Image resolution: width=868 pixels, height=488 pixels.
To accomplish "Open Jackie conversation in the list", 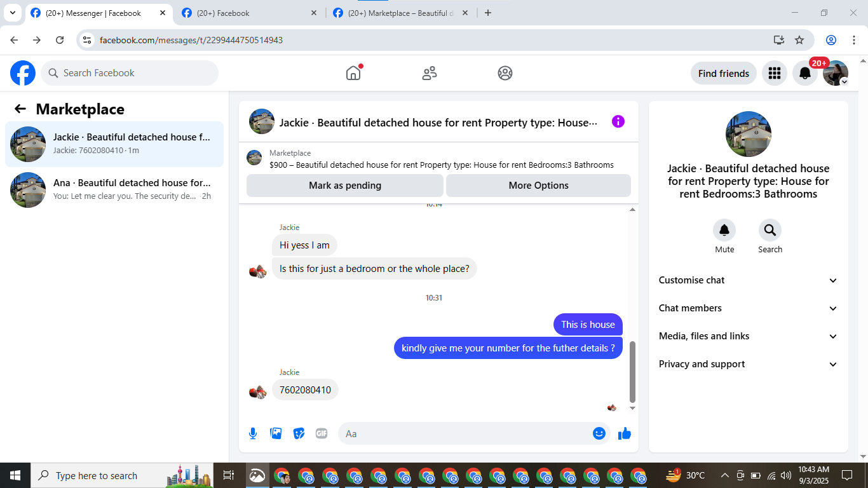I will pos(114,144).
